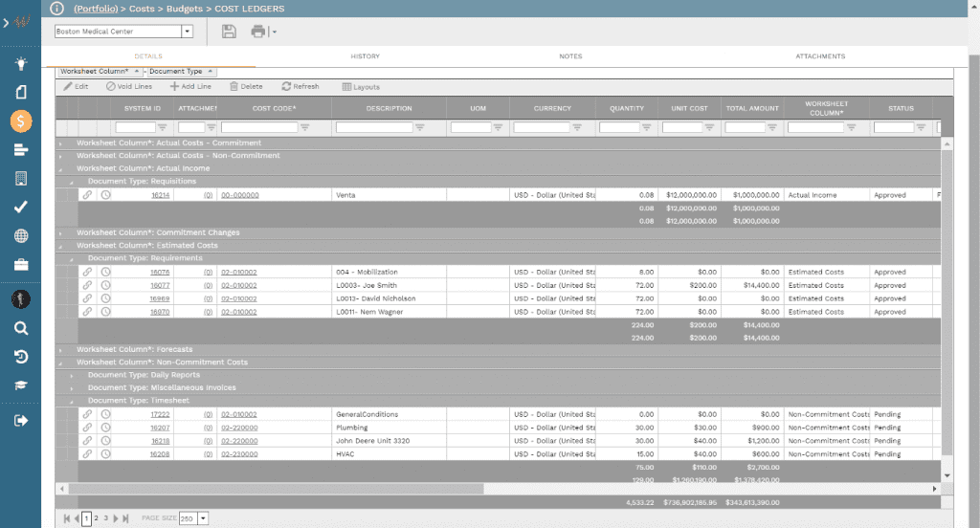
Task: Click the clock icon on row 16208
Action: click(105, 454)
